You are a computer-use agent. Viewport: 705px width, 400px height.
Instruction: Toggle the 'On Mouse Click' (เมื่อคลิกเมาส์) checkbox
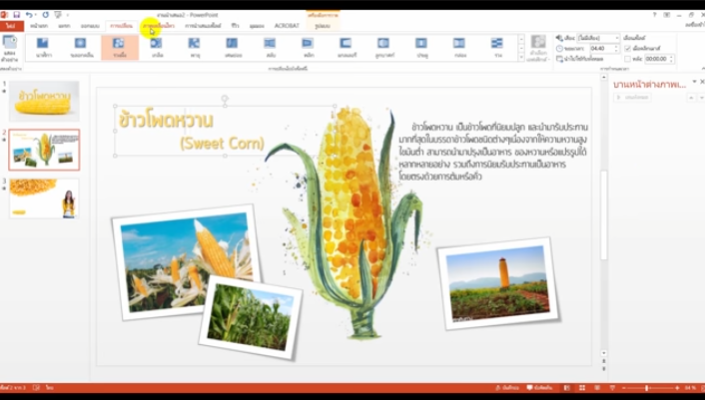coord(628,48)
